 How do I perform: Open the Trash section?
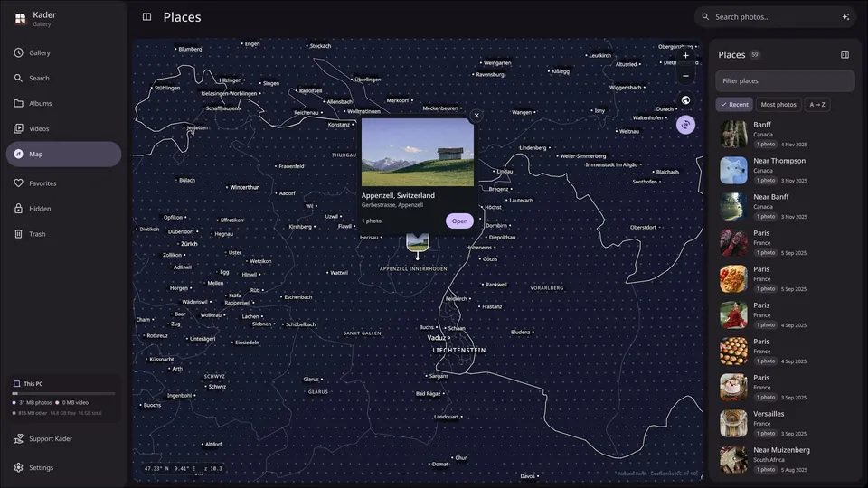(63, 234)
